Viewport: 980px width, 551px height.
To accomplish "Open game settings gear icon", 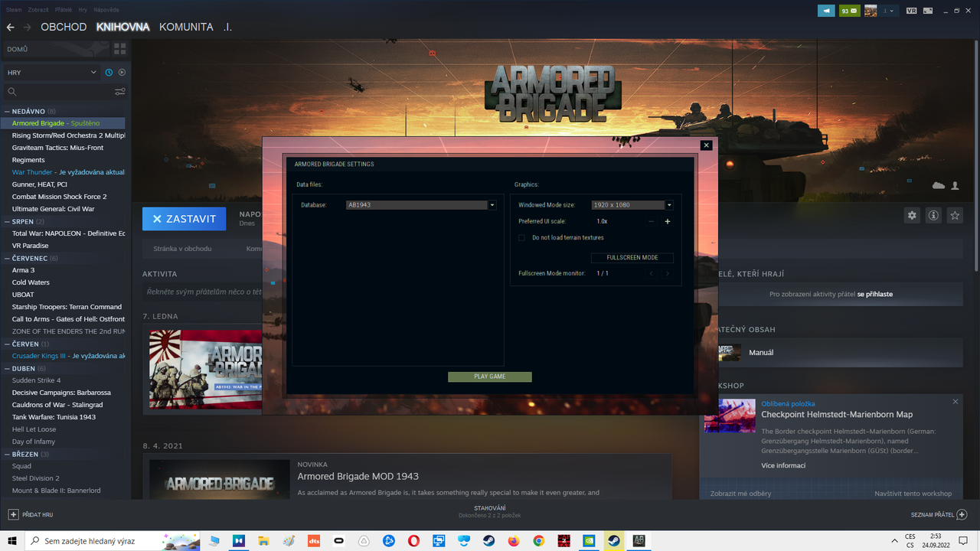I will (x=912, y=216).
